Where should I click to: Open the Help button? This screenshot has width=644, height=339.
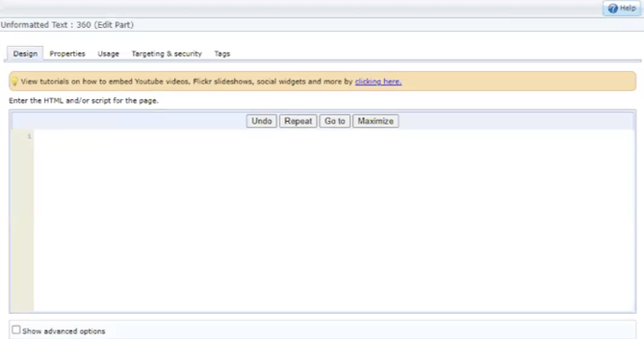coord(622,8)
